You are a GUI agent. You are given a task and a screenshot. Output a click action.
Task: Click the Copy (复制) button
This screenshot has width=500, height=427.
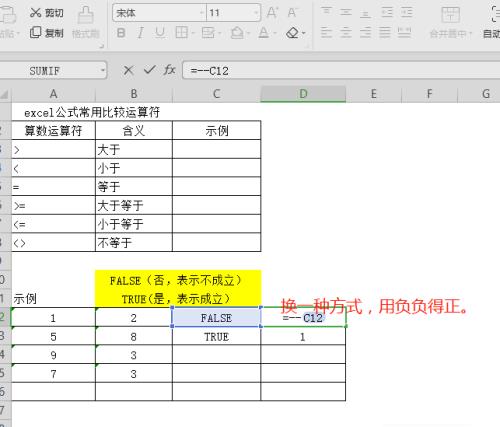(46, 33)
